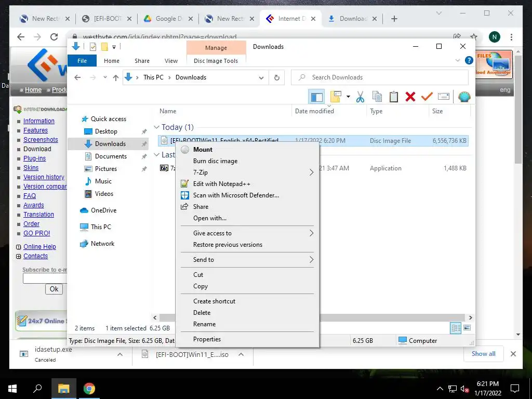Open Version history link on the webpage
This screenshot has height=399, width=532.
coord(44,177)
